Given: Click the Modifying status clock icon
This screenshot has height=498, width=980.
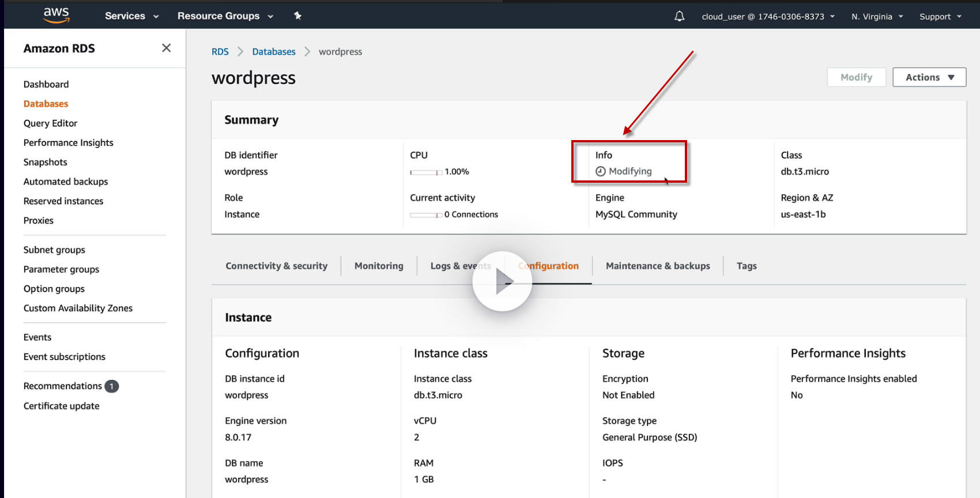Looking at the screenshot, I should [x=601, y=171].
